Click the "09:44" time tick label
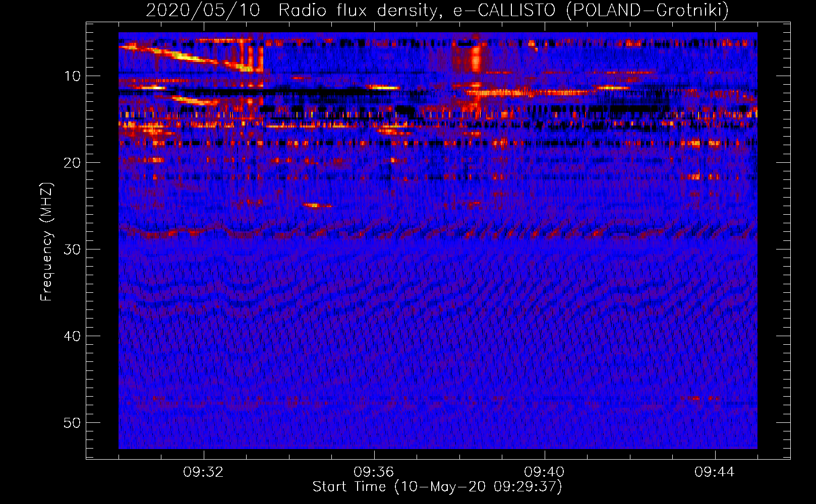 coord(715,472)
